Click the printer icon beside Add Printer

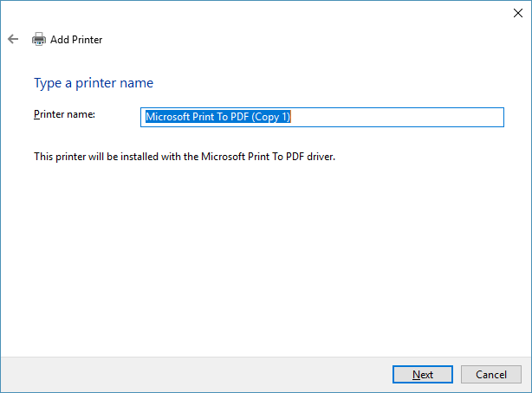click(39, 39)
